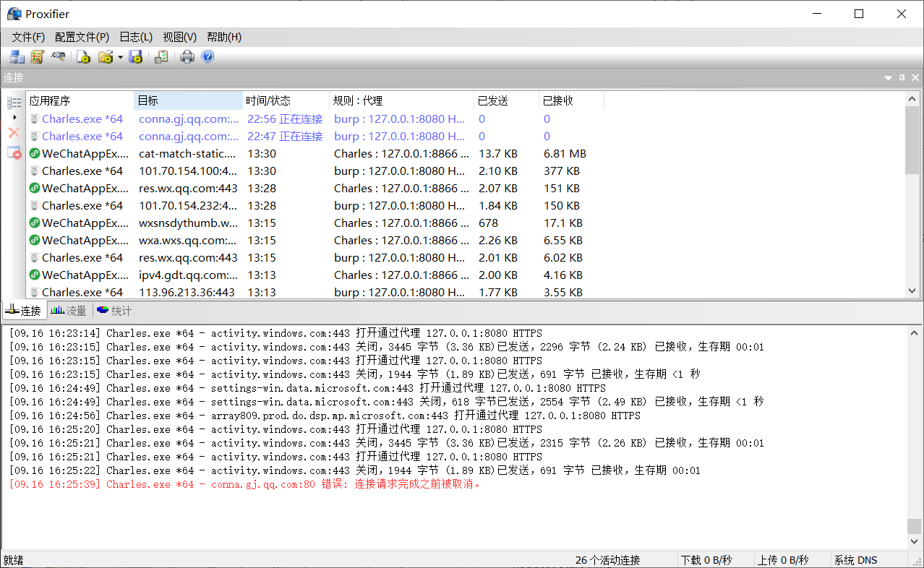Click 6.81 MB received value cell
The height and width of the screenshot is (568, 924).
point(565,153)
